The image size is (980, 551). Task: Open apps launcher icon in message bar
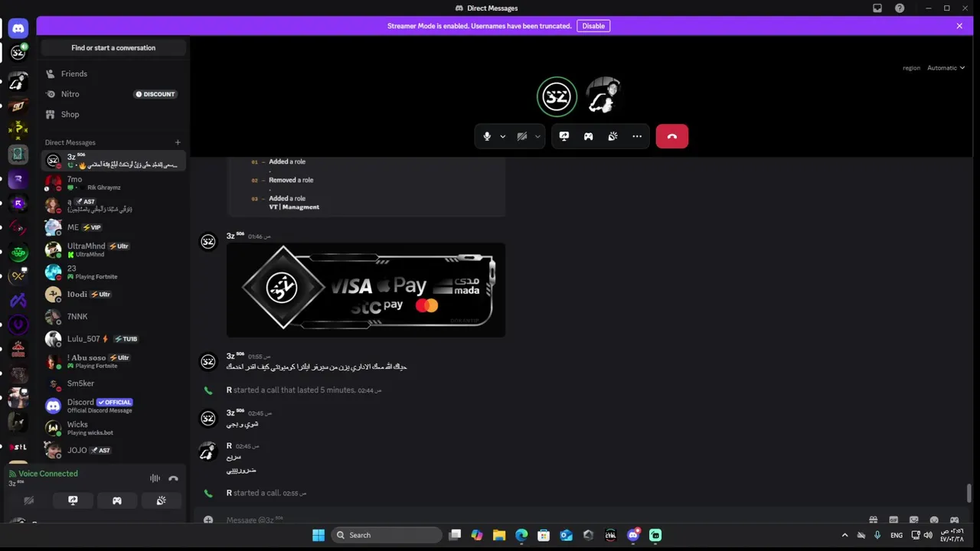(x=954, y=520)
